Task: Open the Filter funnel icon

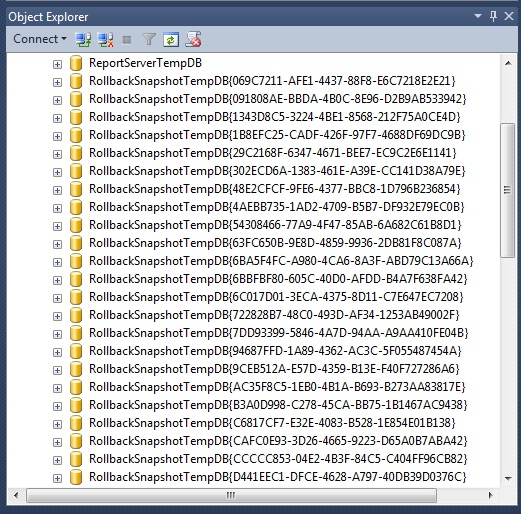Action: (149, 40)
